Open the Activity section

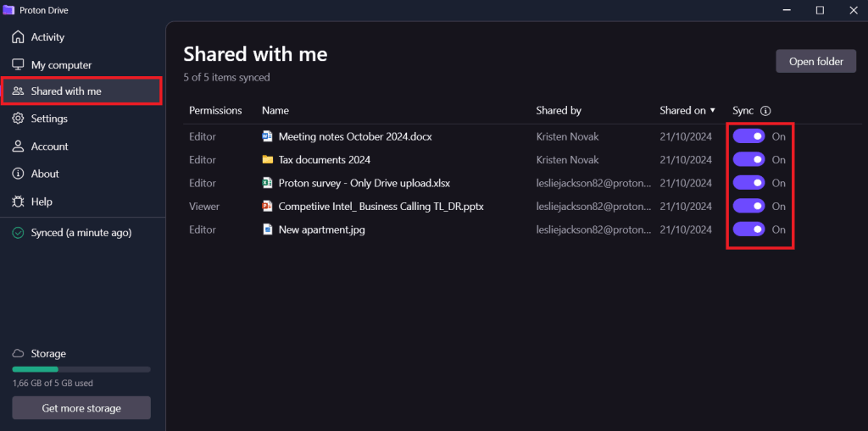[47, 37]
